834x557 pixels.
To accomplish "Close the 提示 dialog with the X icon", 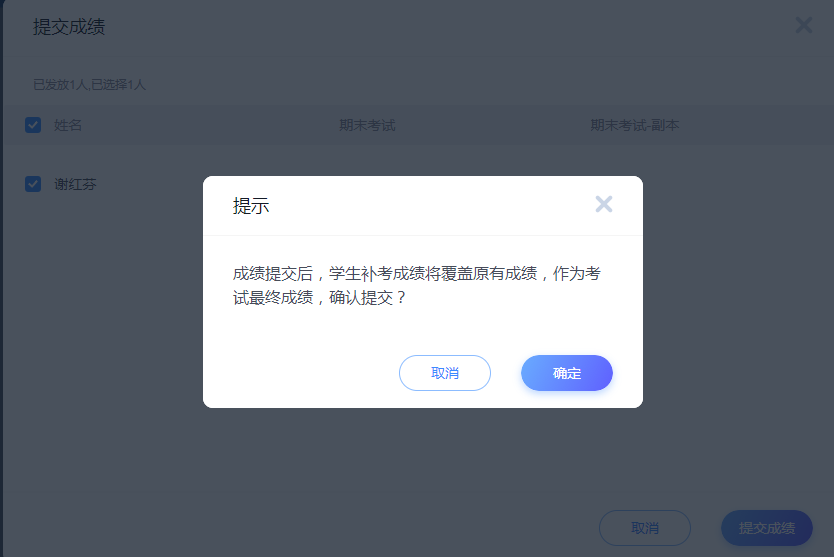I will click(604, 204).
